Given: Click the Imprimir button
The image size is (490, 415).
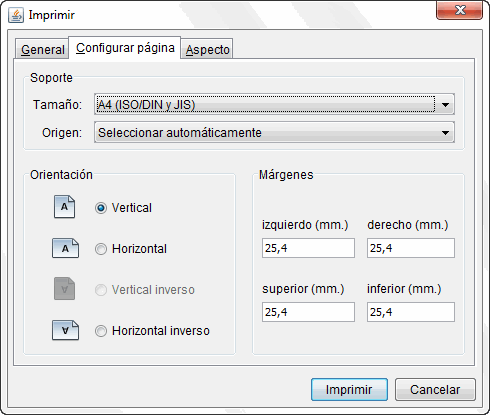Looking at the screenshot, I should point(349,389).
